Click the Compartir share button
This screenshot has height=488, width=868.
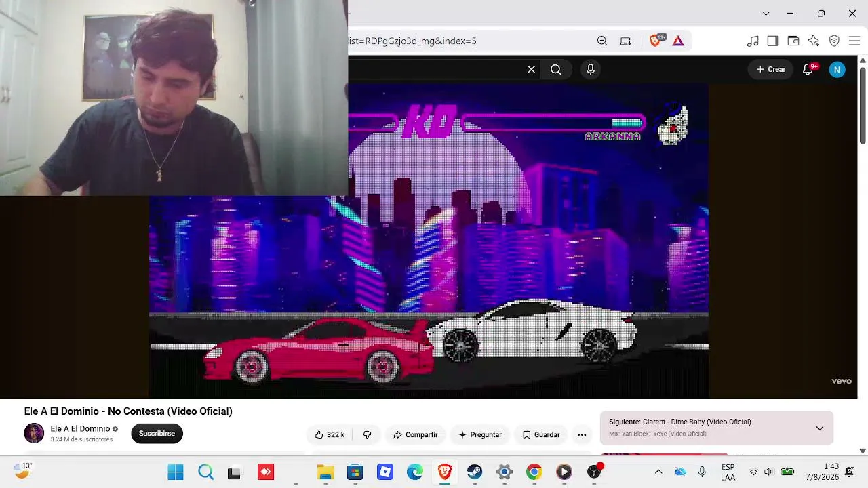tap(415, 434)
